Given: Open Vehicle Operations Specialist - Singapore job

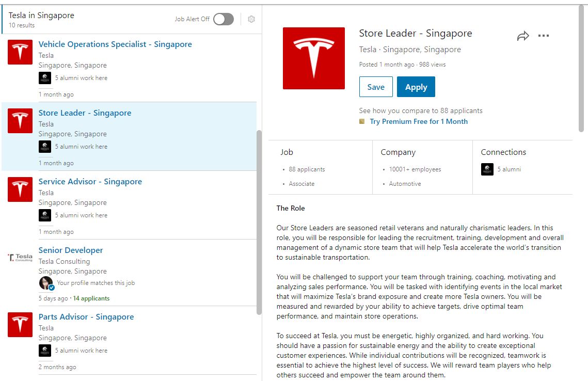Looking at the screenshot, I should 115,44.
